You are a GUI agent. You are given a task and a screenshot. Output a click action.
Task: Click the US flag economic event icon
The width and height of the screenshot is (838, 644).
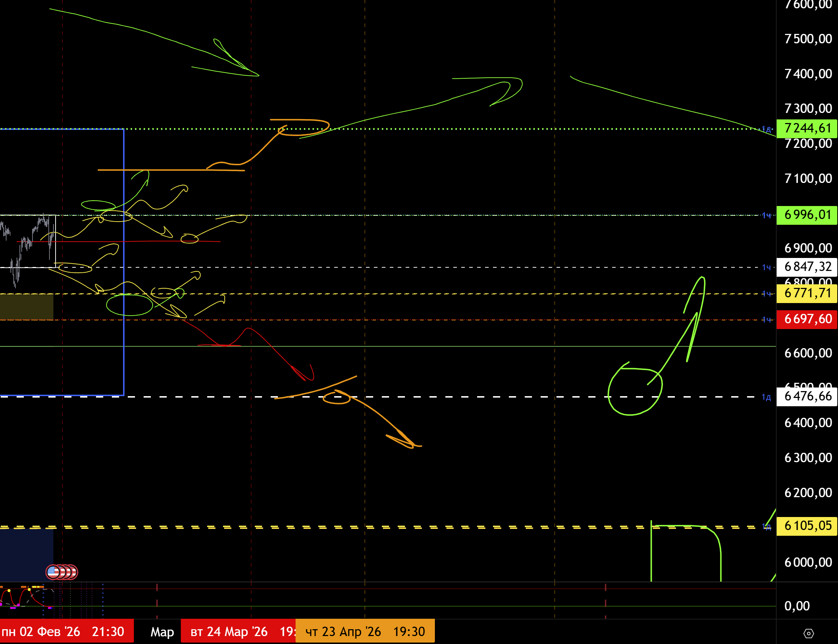point(53,572)
